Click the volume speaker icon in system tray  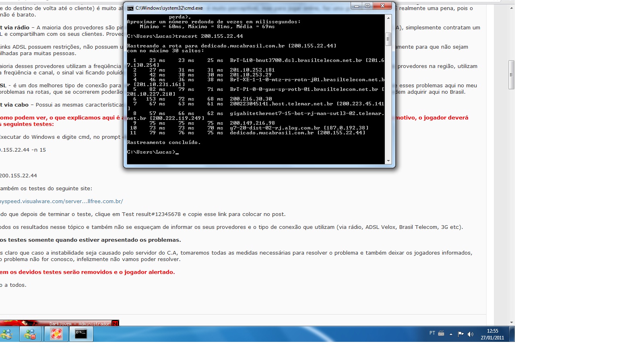click(471, 334)
